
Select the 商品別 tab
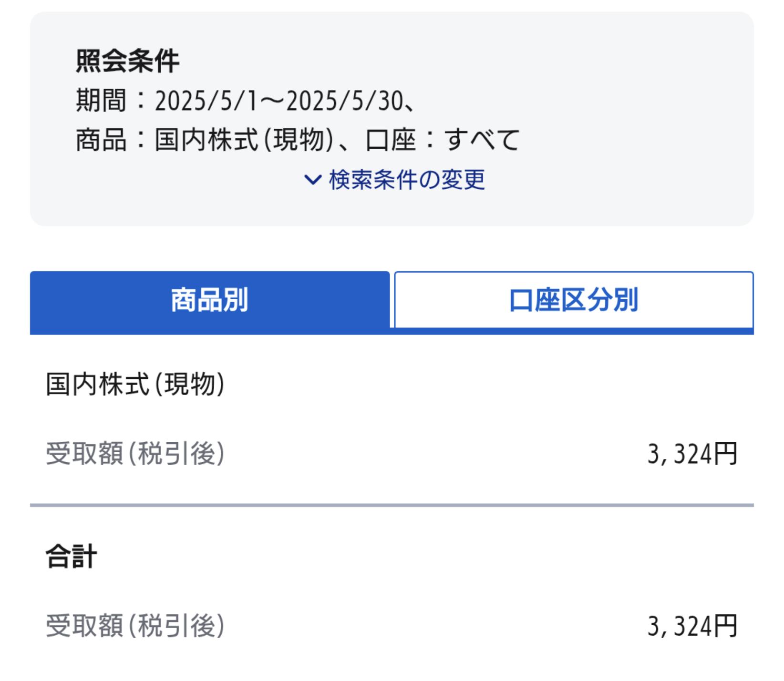210,300
